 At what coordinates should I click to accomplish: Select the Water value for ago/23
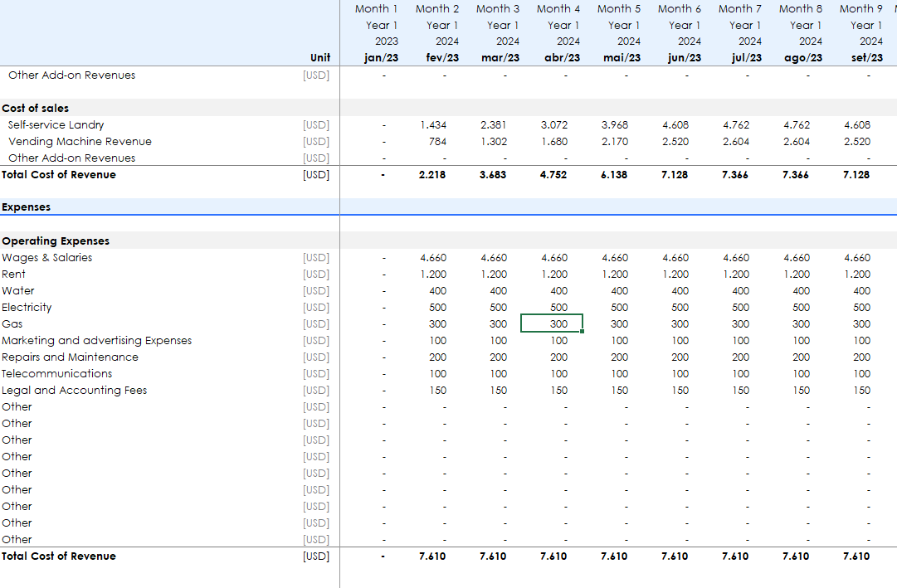coord(801,290)
